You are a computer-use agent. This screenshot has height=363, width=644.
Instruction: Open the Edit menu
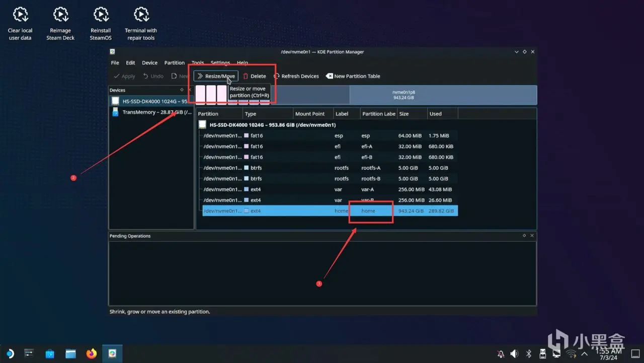(130, 63)
